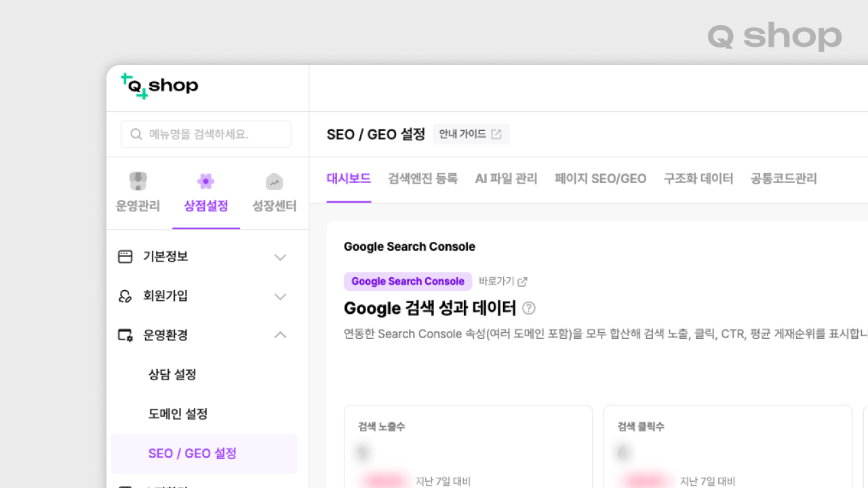Select SEO / GEO 설정 submenu
Screen dimensions: 868x488
(x=204, y=453)
